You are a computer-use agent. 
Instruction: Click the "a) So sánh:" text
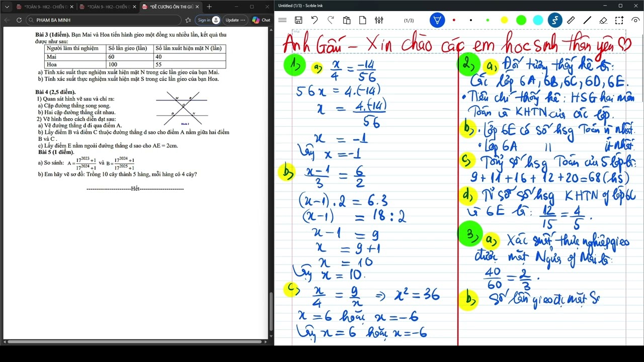(x=51, y=163)
